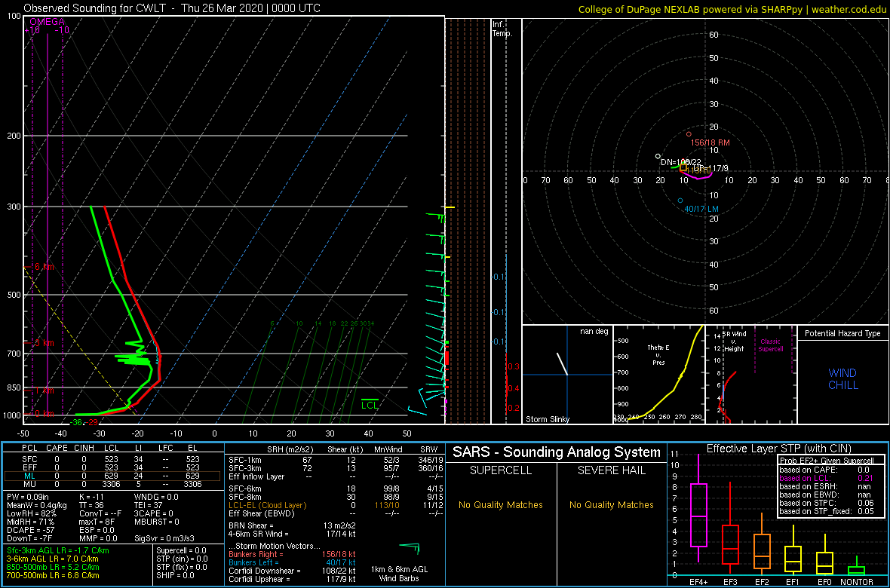Select the SHIP = 0.0 parameter
The width and height of the screenshot is (890, 588).
click(177, 575)
